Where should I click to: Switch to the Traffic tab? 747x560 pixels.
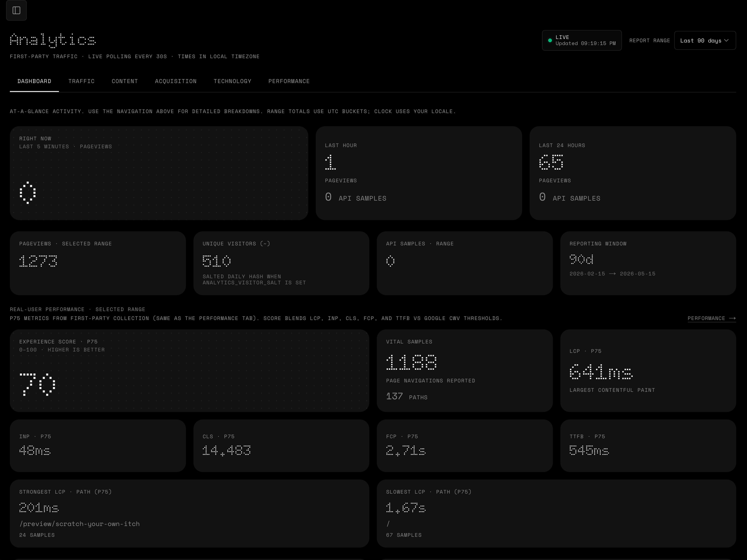tap(81, 81)
